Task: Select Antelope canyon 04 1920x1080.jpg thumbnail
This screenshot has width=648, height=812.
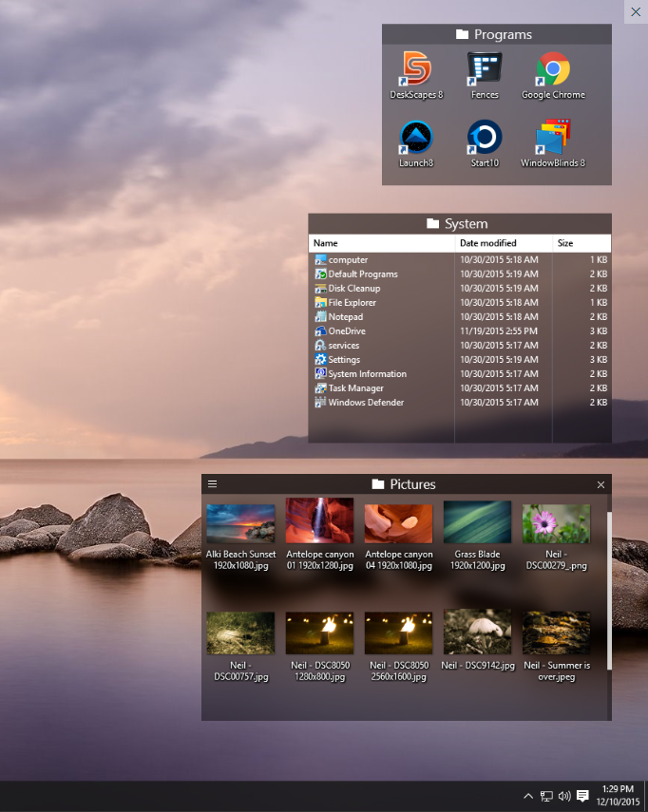Action: pyautogui.click(x=398, y=523)
